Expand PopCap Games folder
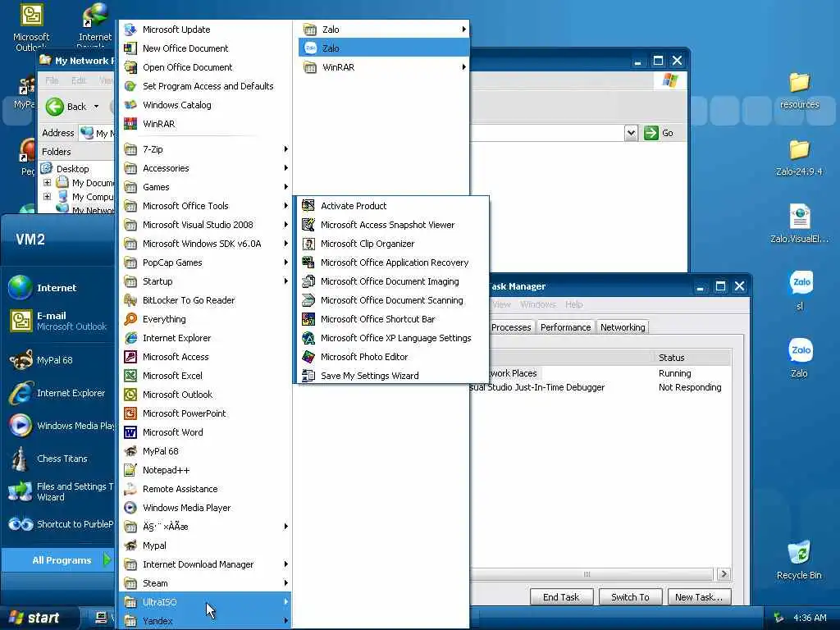The width and height of the screenshot is (840, 630). tap(205, 262)
